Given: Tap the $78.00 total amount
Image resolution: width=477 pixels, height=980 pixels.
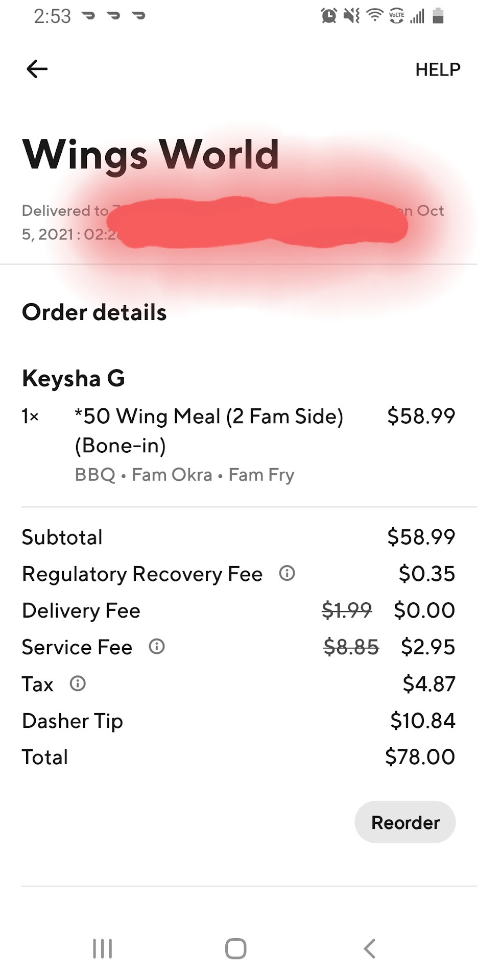Looking at the screenshot, I should pos(420,757).
